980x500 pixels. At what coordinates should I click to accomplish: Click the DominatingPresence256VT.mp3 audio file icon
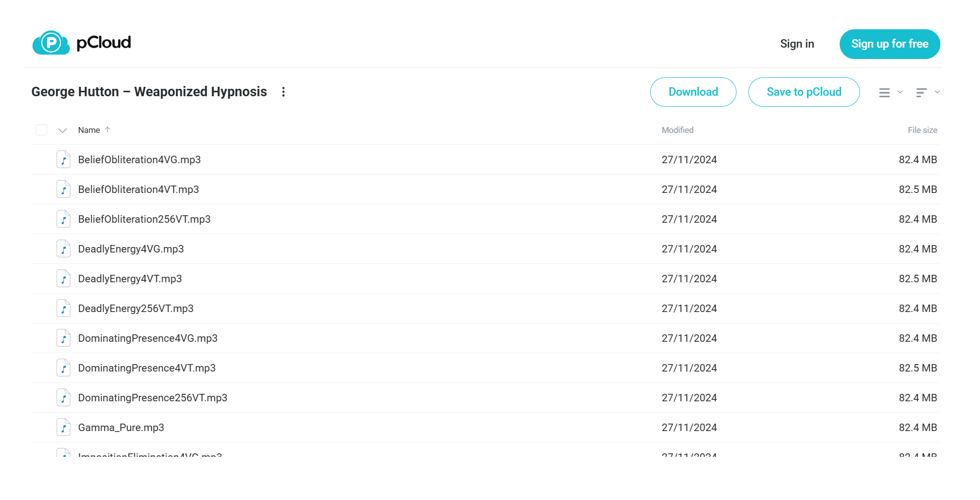pos(63,398)
